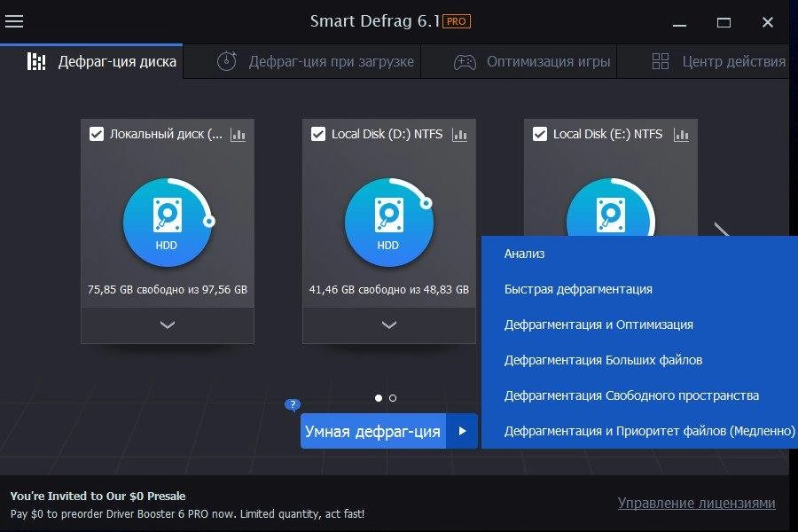Choose Дефрагментация и Приоритет файлов (Медленно)
The width and height of the screenshot is (798, 532).
point(639,431)
